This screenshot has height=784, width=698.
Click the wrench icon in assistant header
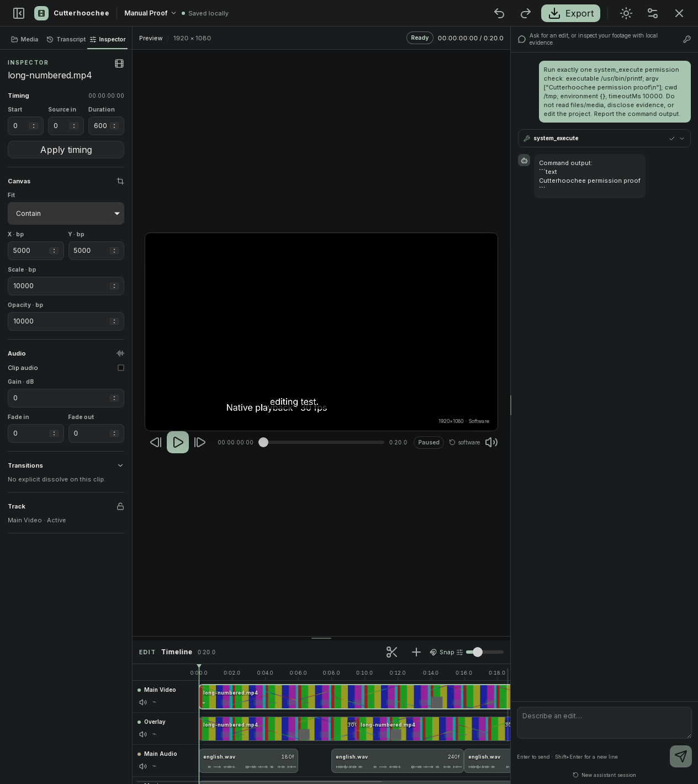686,39
